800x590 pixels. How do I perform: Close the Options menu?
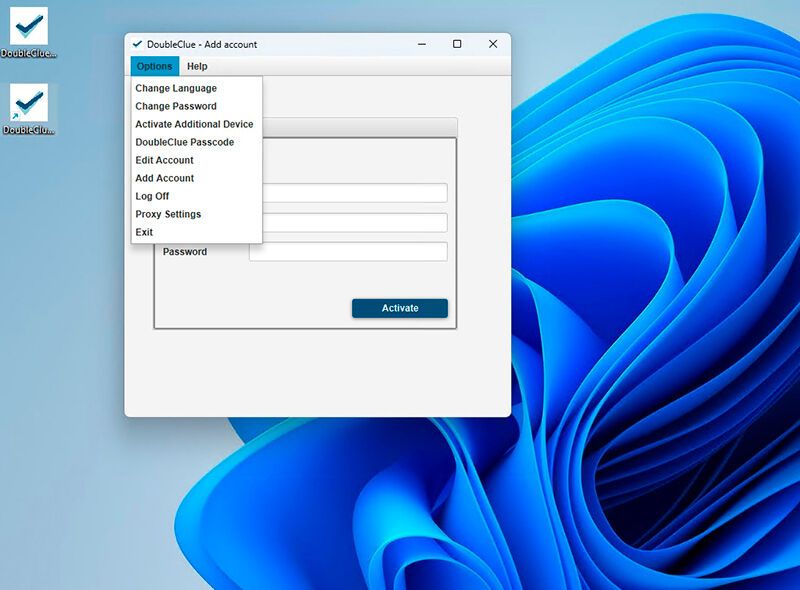point(155,66)
